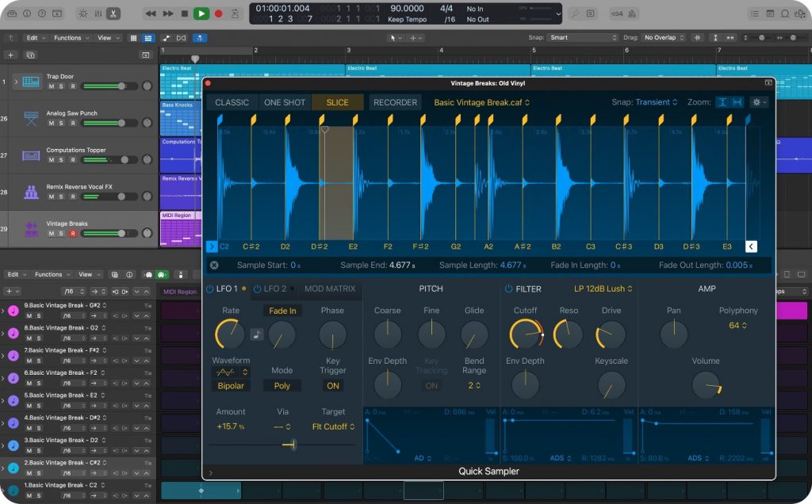The width and height of the screenshot is (812, 504).
Task: Switch LFO mode to Poly
Action: [x=282, y=386]
